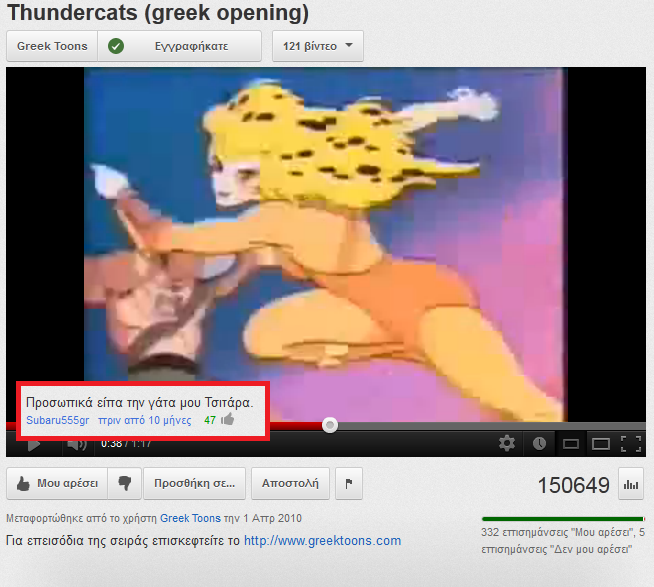Mute the video volume speaker
654x587 pixels.
77,445
